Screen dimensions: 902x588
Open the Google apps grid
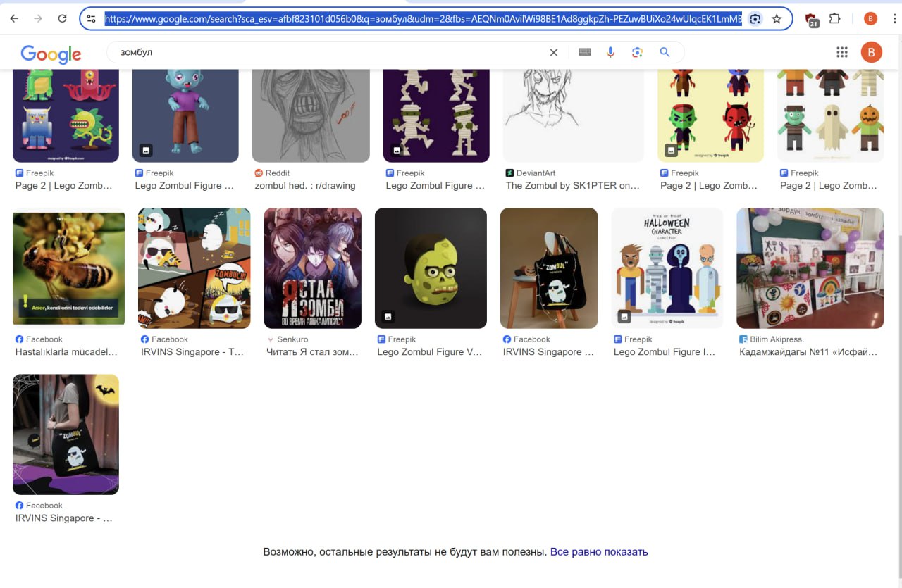(841, 52)
